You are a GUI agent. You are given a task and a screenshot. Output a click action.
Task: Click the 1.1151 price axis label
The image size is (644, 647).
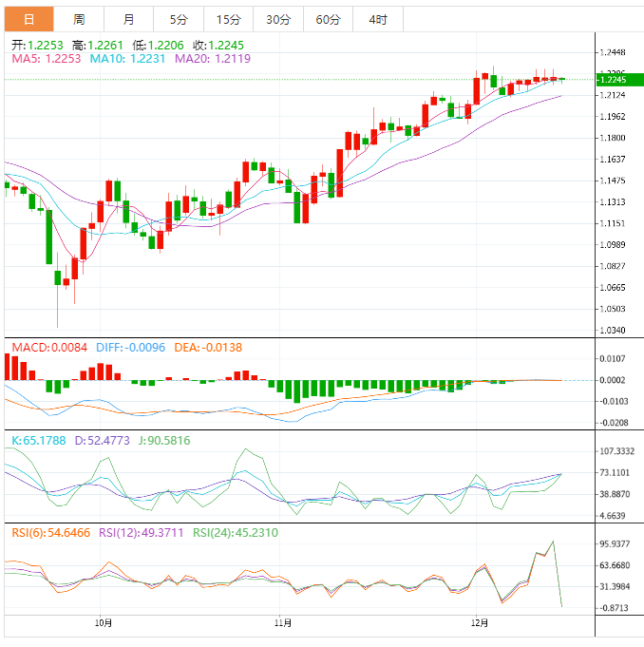tap(613, 223)
